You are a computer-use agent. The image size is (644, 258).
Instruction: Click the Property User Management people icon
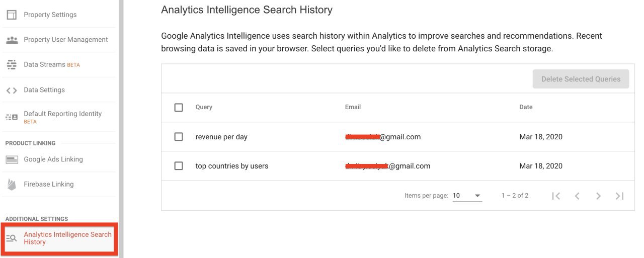(11, 40)
